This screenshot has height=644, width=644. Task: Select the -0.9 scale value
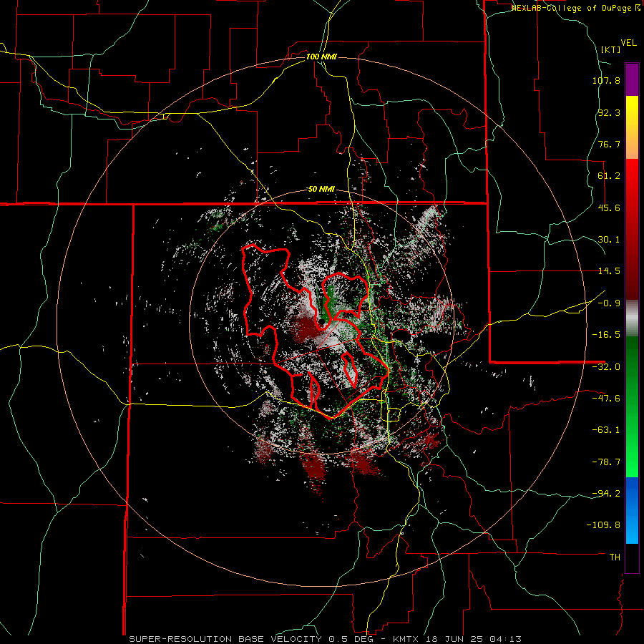(609, 303)
